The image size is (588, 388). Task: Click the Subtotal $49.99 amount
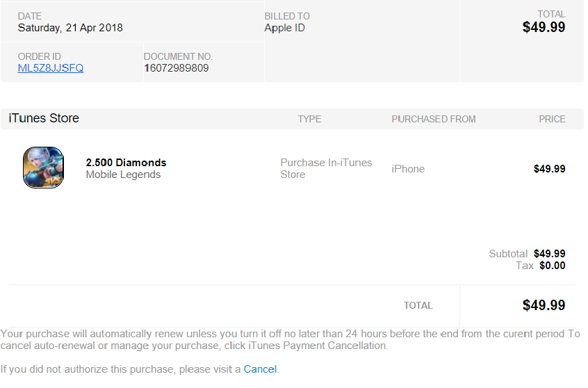549,254
